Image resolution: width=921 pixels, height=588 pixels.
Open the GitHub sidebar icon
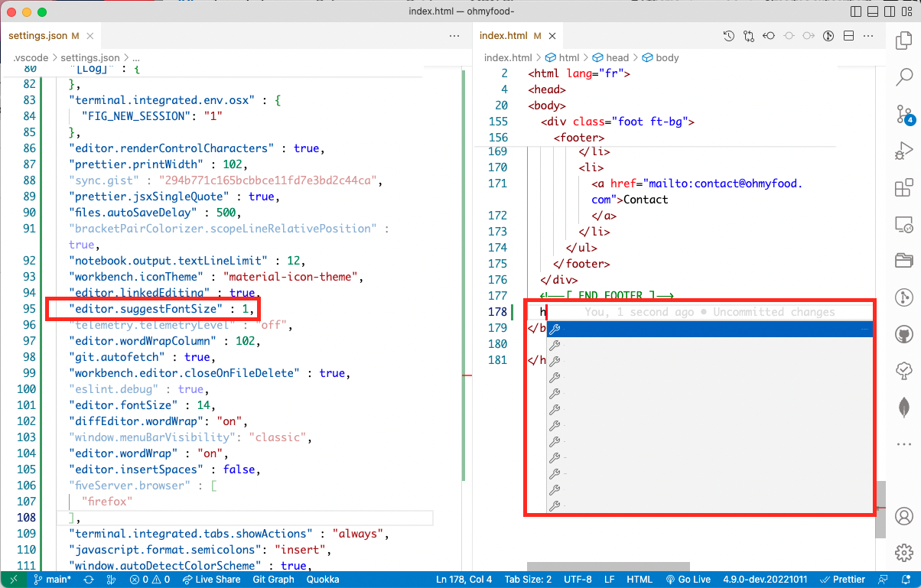coord(905,333)
